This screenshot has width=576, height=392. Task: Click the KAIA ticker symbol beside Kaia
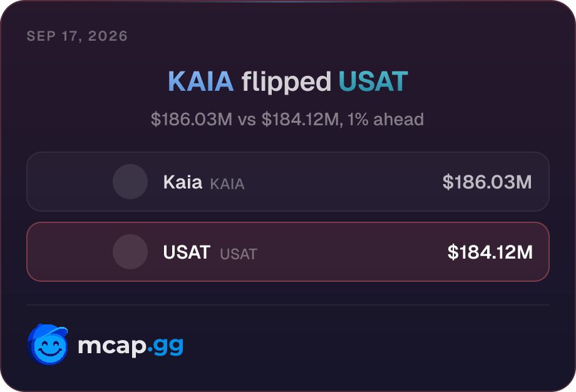tap(227, 184)
